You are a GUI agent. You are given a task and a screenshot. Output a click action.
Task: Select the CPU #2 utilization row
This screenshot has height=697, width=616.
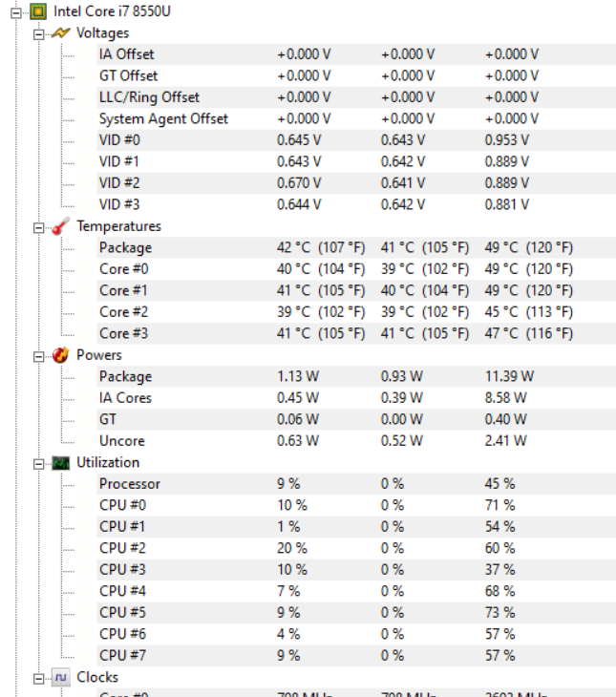click(x=356, y=548)
